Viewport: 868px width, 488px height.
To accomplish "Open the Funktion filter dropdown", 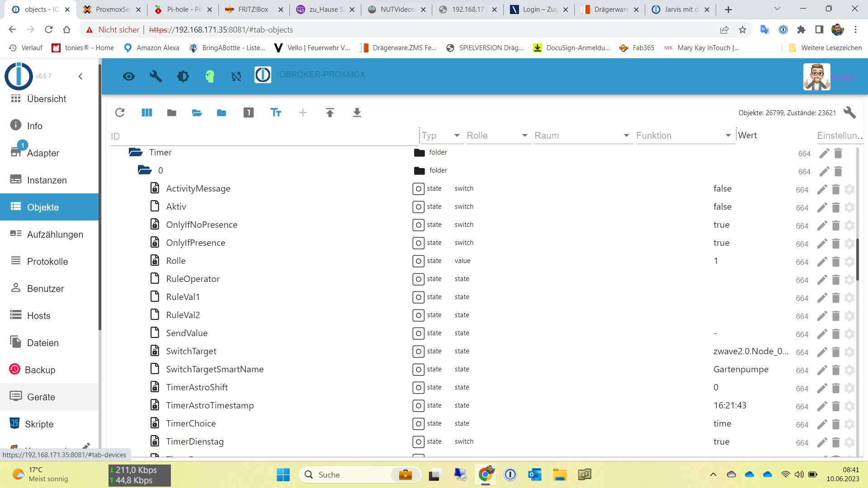I will point(727,136).
